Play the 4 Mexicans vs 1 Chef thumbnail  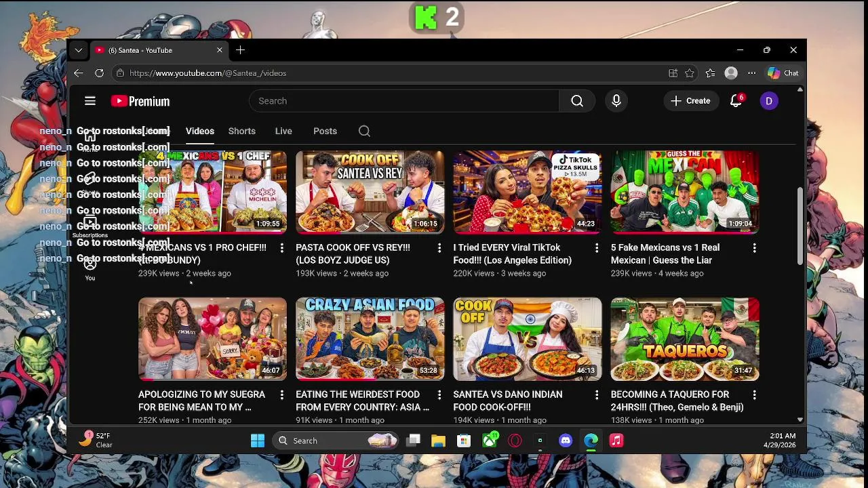click(212, 192)
